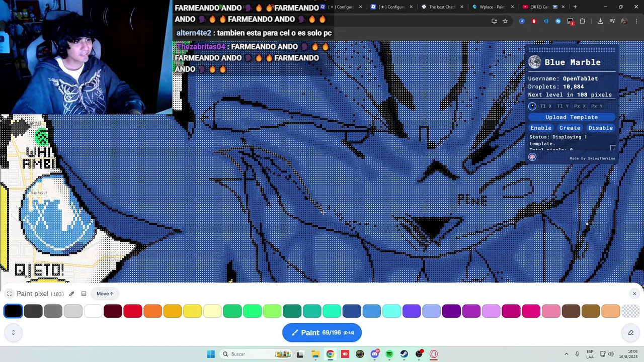Click the panel layout icon beside eyedropper
644x362 pixels.
pos(84,294)
